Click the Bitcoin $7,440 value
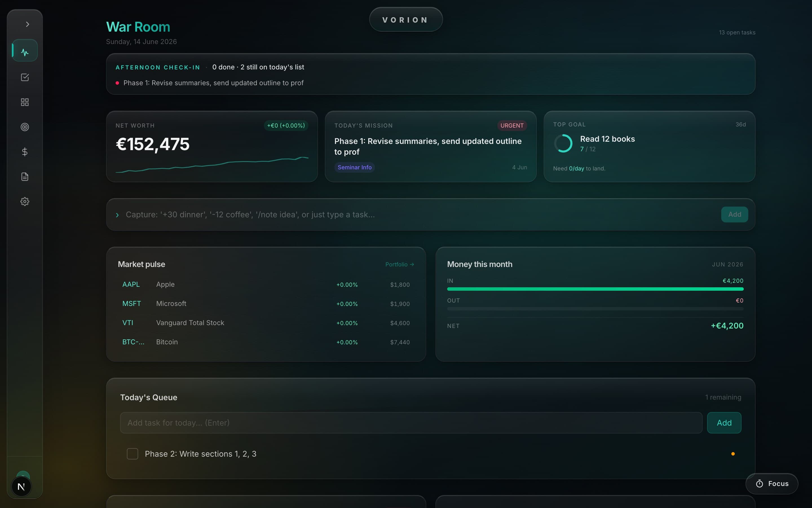This screenshot has height=508, width=812. (400, 342)
